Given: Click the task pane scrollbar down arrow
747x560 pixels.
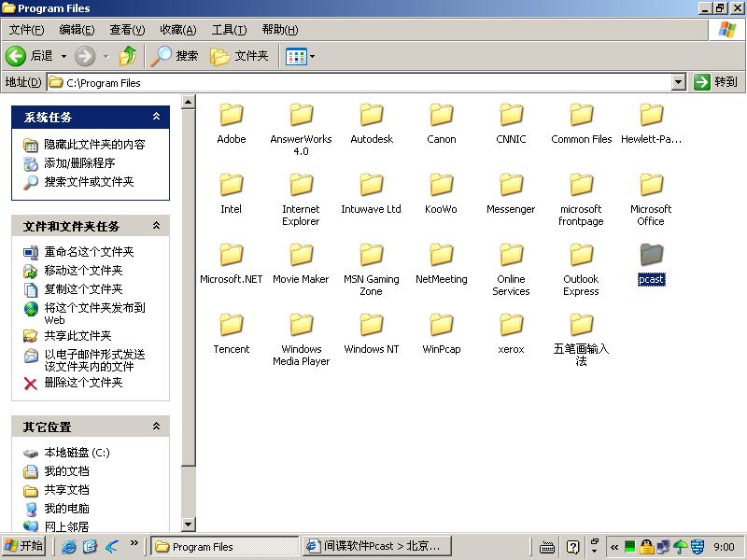Looking at the screenshot, I should tap(189, 525).
